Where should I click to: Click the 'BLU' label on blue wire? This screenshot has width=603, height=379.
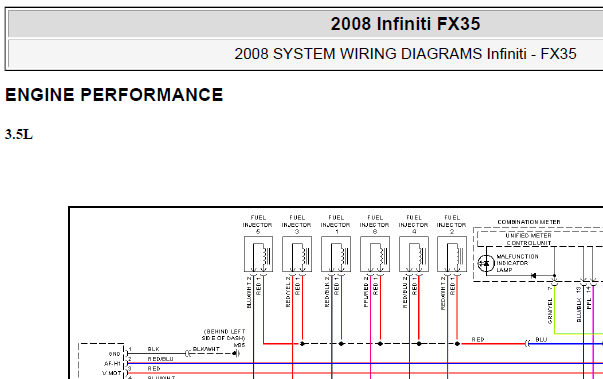tap(541, 340)
